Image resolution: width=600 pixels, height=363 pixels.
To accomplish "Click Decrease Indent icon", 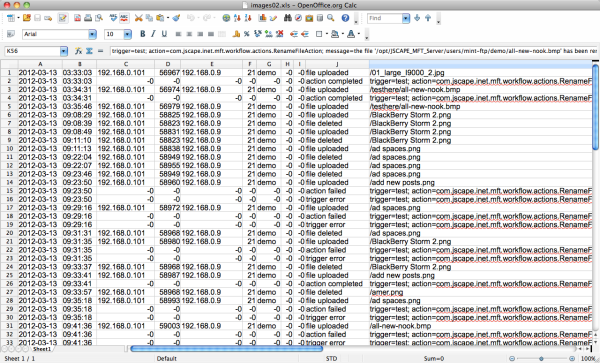I will click(294, 34).
